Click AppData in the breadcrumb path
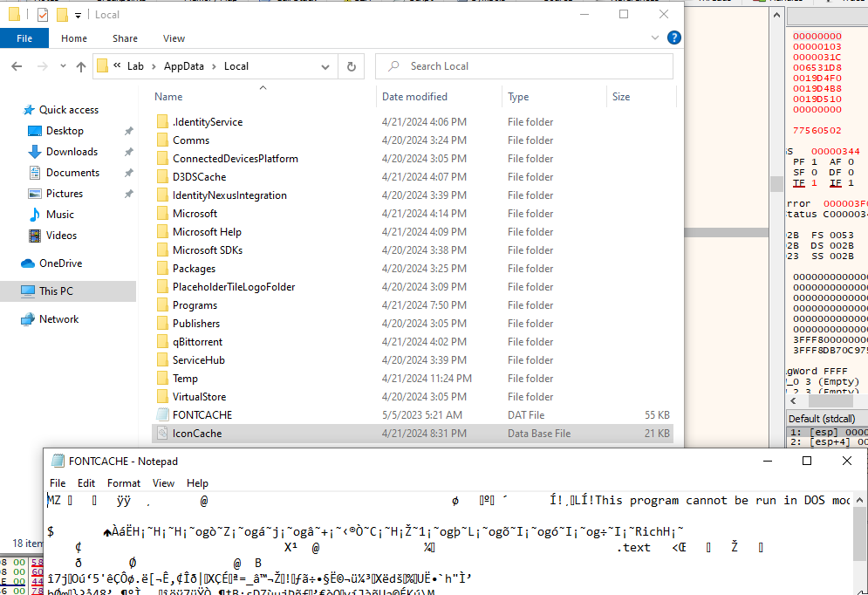 tap(183, 66)
